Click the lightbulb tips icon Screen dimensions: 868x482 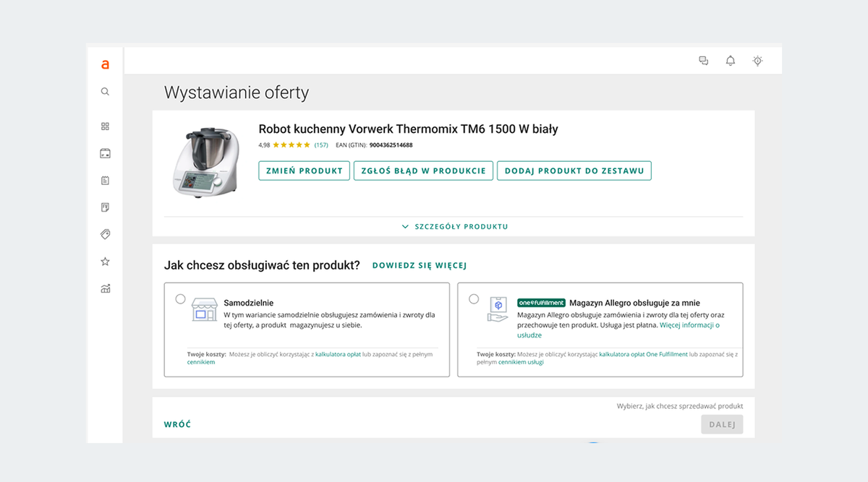point(757,61)
